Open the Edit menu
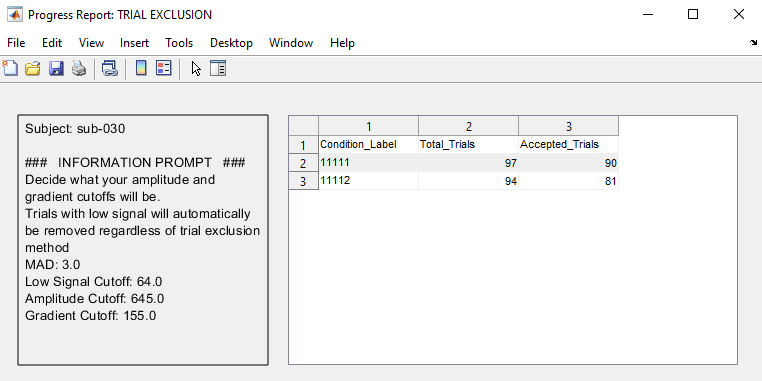762x381 pixels. [x=52, y=43]
